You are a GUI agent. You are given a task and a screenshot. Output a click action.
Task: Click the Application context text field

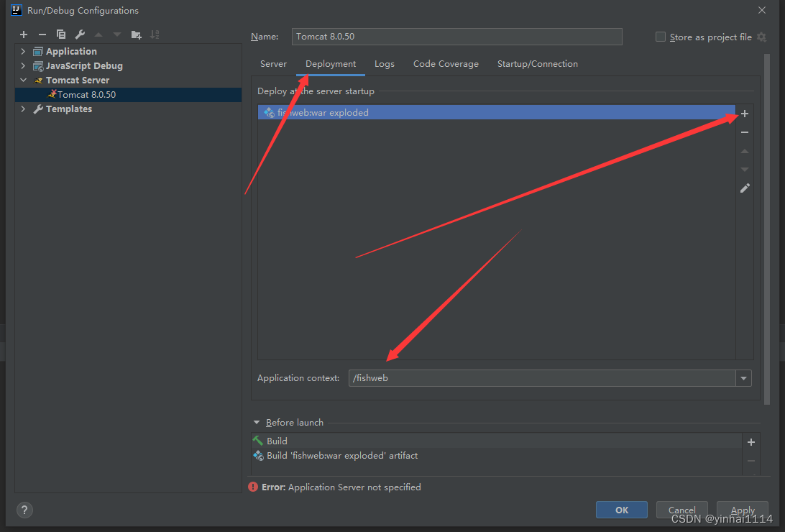click(x=542, y=378)
